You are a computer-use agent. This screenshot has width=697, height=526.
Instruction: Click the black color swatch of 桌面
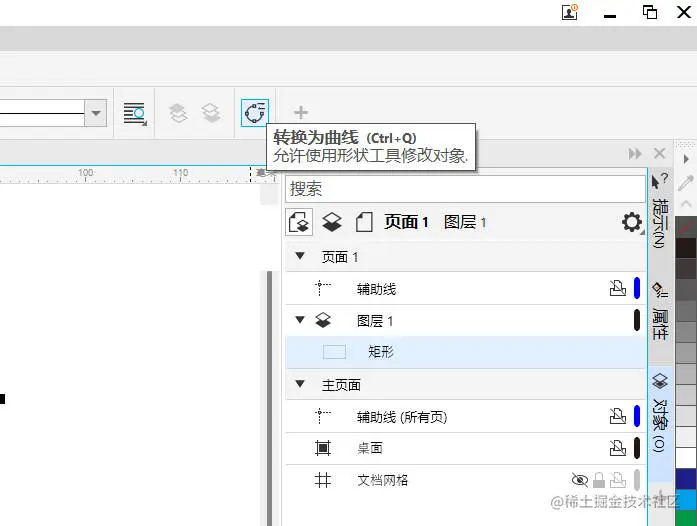click(x=637, y=448)
